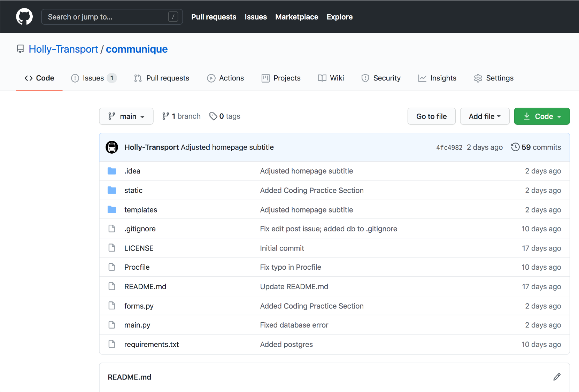Viewport: 579px width, 392px height.
Task: Go to the Actions tab
Action: (225, 78)
